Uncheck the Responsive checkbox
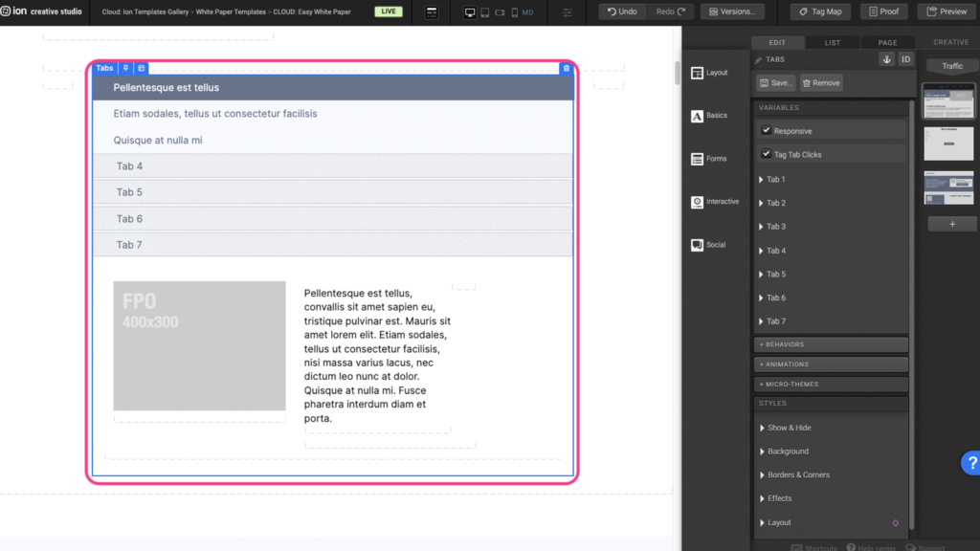 766,130
